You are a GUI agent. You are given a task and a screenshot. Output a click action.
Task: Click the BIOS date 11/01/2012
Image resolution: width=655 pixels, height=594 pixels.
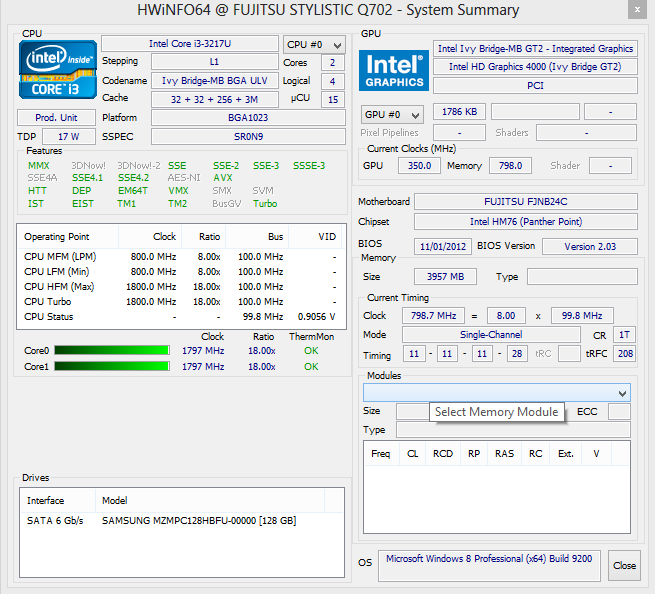click(443, 246)
